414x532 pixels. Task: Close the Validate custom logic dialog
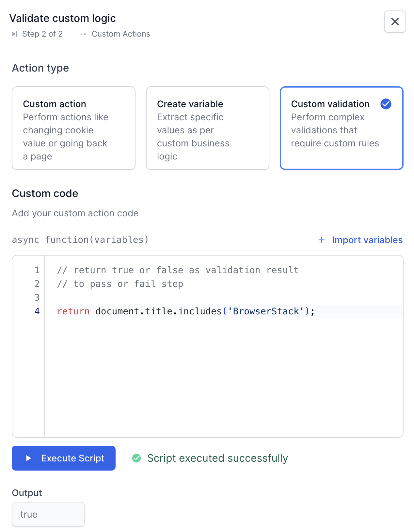395,22
